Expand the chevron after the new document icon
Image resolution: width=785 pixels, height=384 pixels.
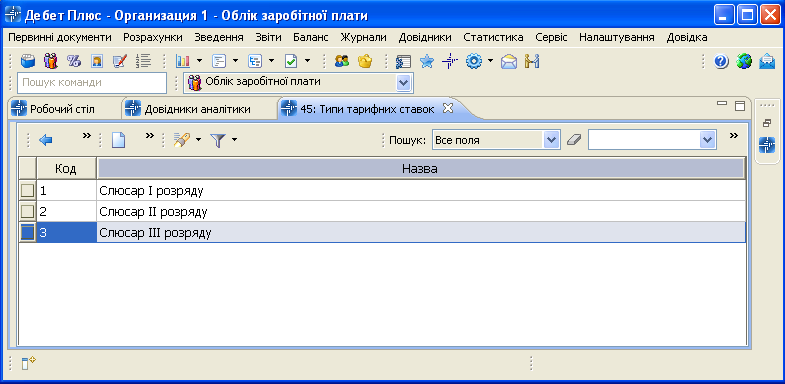(149, 135)
